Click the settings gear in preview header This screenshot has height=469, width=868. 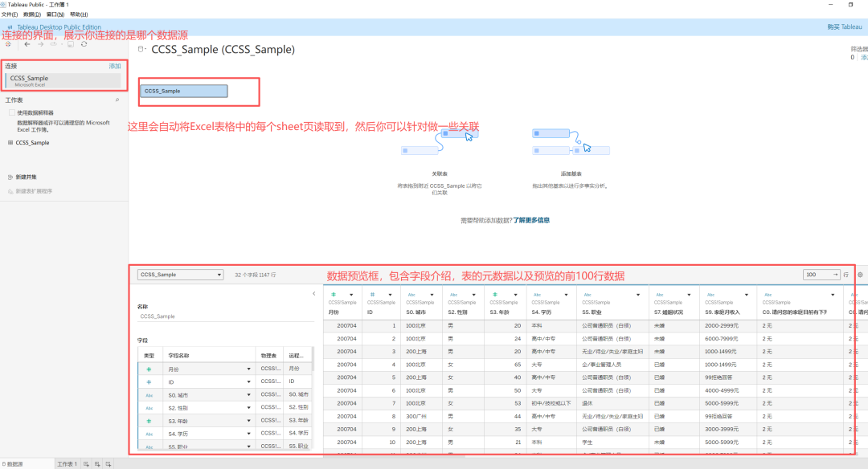pyautogui.click(x=860, y=275)
